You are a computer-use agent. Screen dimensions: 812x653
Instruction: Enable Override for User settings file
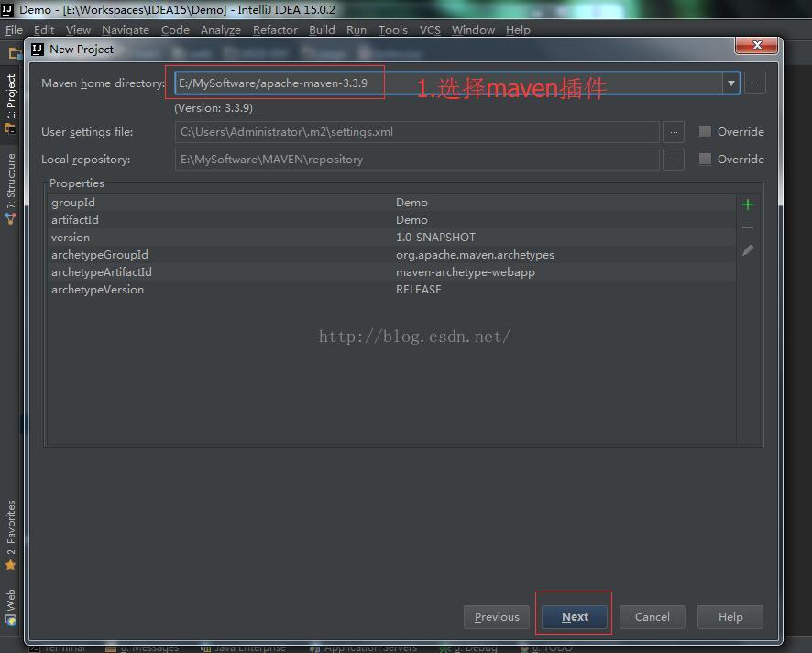(x=705, y=132)
